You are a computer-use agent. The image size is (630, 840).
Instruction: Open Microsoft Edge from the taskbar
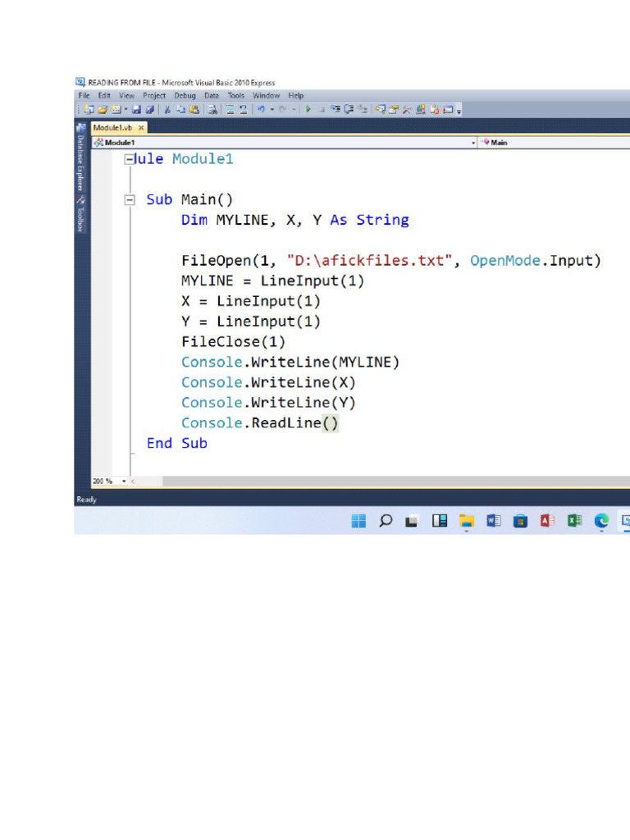(x=601, y=520)
